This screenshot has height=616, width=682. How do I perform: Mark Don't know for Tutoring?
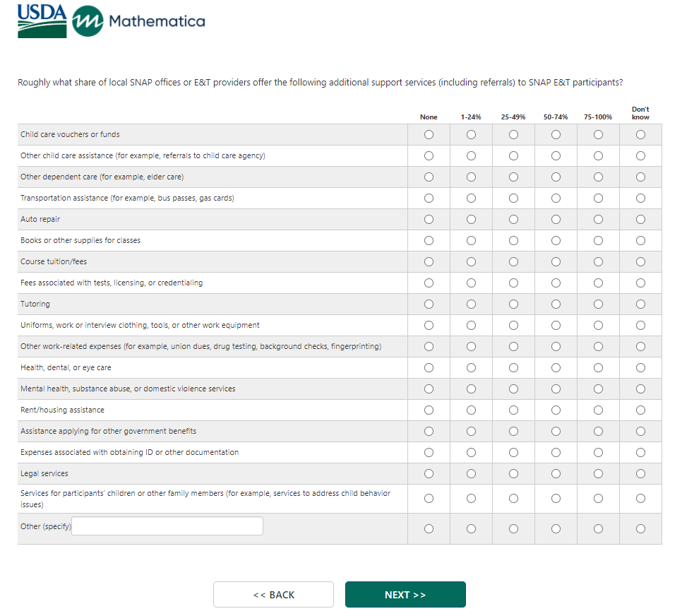(640, 304)
